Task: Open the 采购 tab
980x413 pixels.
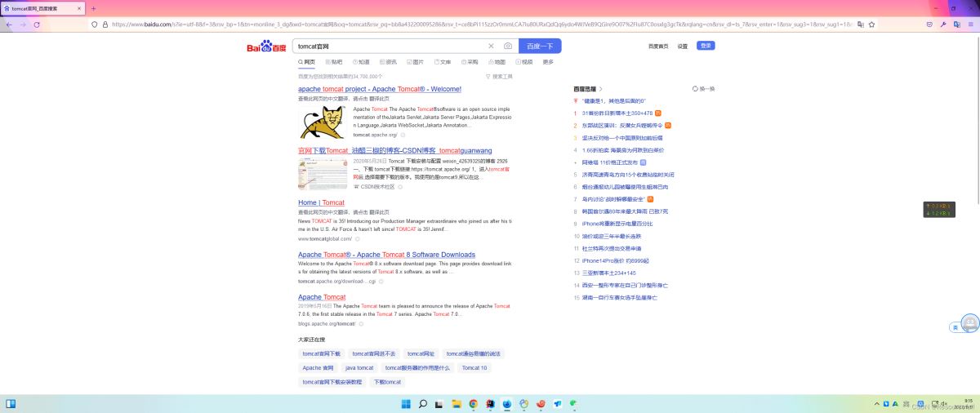Action: tap(469, 62)
